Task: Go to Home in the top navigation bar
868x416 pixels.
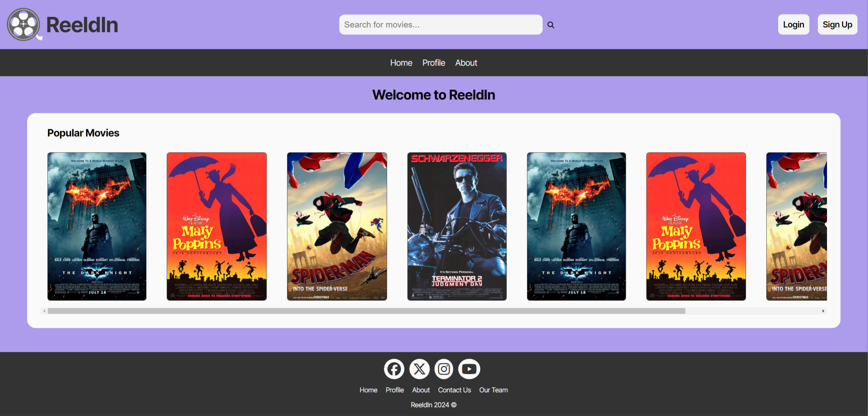Action: 401,63
